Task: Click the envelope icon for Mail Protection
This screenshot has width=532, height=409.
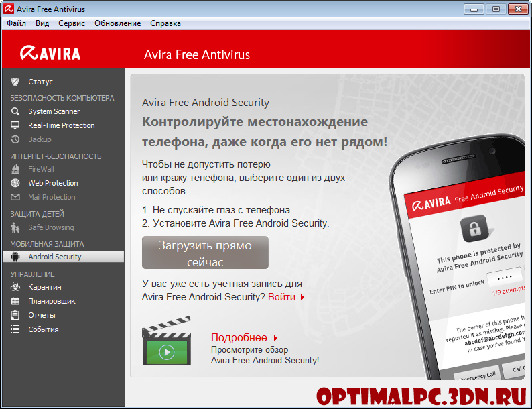Action: (15, 197)
